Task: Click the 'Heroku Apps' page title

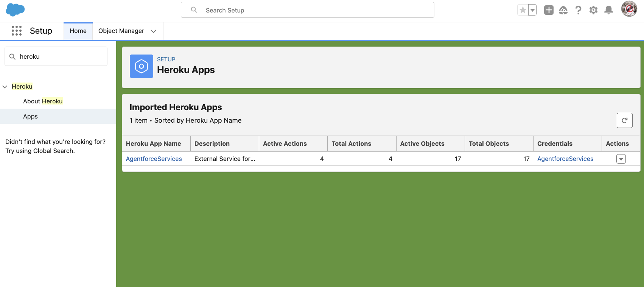Action: pyautogui.click(x=186, y=70)
